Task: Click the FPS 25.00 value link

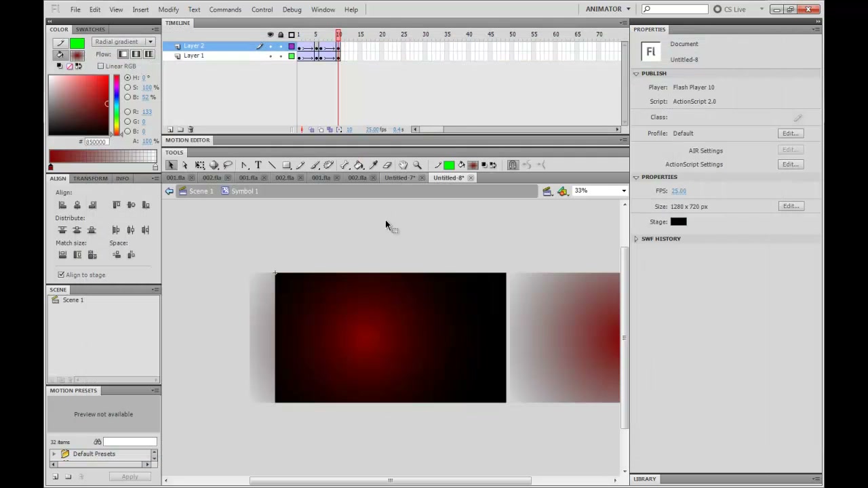Action: pos(679,191)
